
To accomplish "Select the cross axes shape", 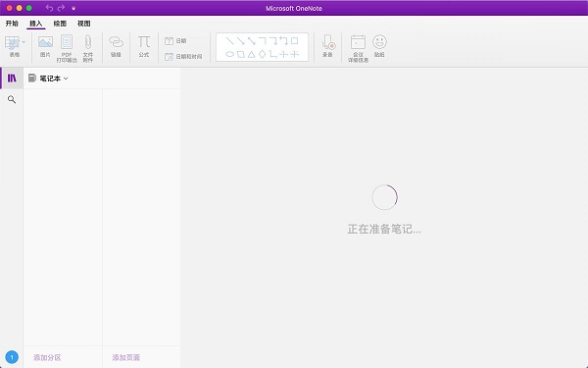I will click(x=284, y=54).
